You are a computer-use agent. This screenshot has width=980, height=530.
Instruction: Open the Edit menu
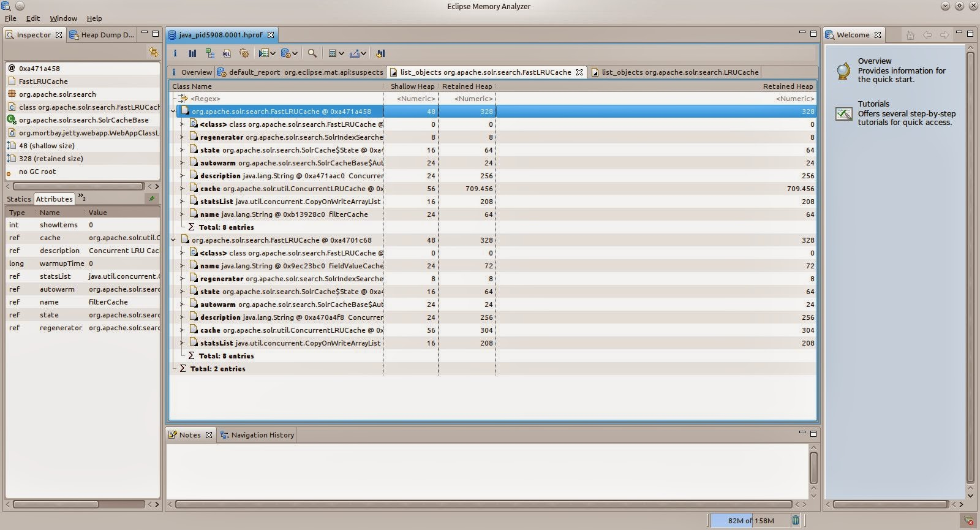pyautogui.click(x=33, y=18)
